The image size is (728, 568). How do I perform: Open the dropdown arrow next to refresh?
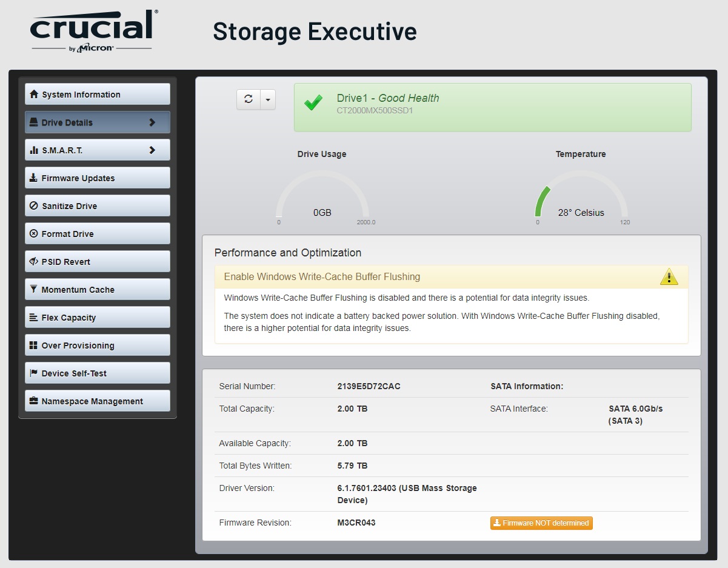(x=268, y=99)
